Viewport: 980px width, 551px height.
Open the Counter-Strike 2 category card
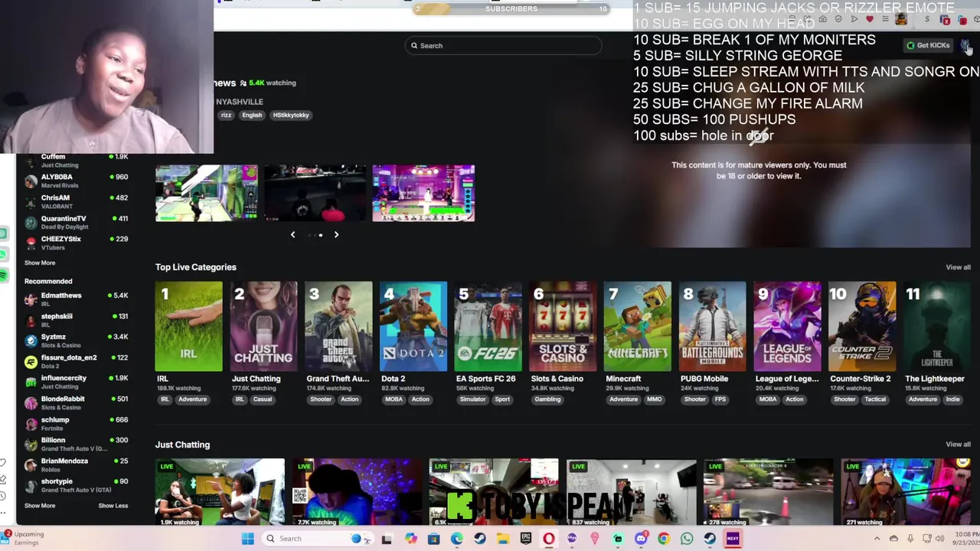[x=862, y=327]
